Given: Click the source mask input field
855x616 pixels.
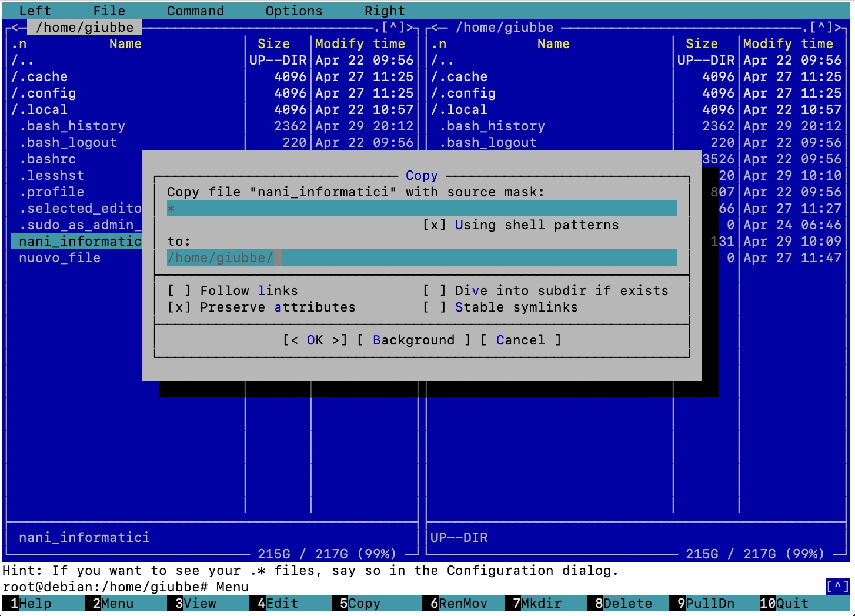Looking at the screenshot, I should click(x=421, y=209).
